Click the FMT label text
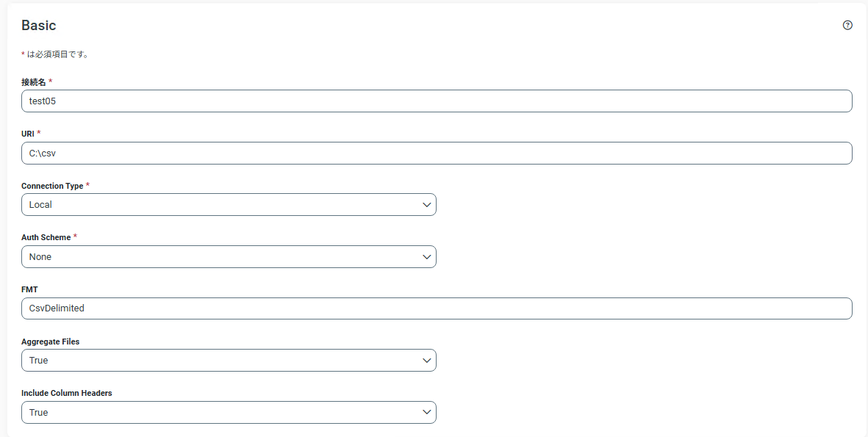 click(x=29, y=289)
